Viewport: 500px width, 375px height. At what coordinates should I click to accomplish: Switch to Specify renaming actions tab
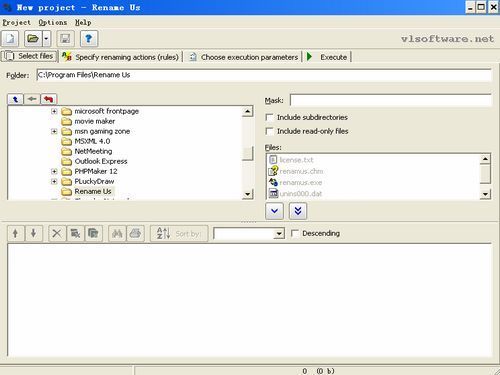(121, 57)
